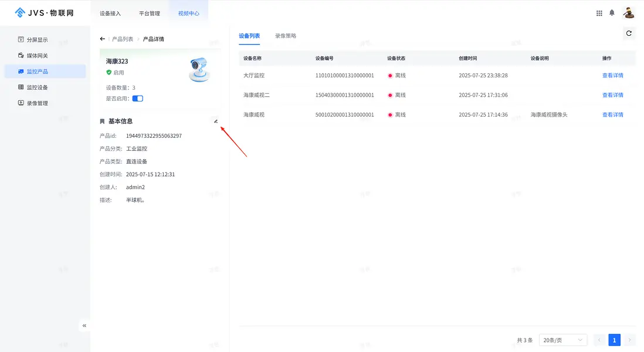Click the JVS 物联网 logo
Viewport: 644px width, 352px height.
(45, 13)
